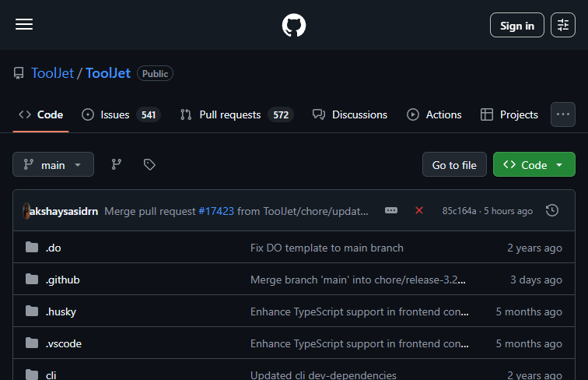Open the ToolJet repository name link
This screenshot has height=380, width=588.
coord(108,73)
